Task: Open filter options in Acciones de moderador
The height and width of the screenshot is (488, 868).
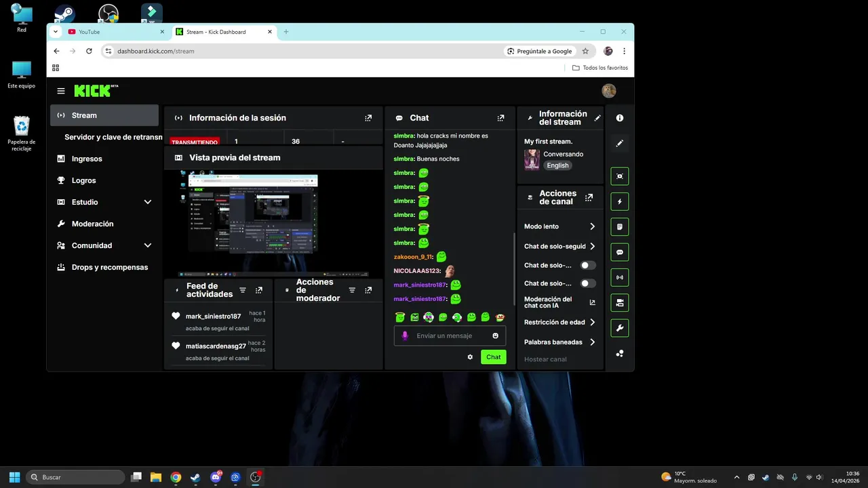Action: [352, 290]
